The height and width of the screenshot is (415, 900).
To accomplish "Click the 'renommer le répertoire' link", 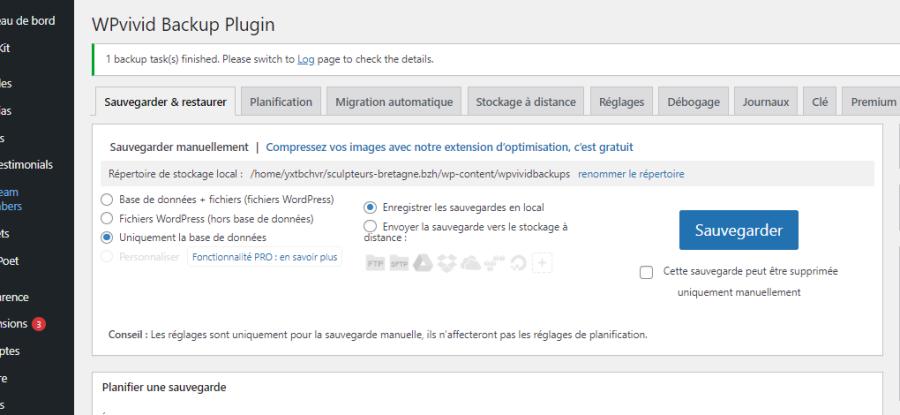I will pyautogui.click(x=631, y=173).
